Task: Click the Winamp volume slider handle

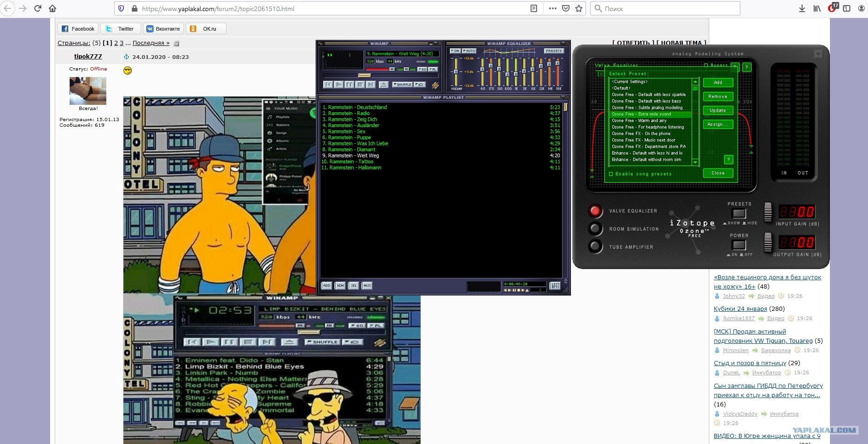Action: pyautogui.click(x=392, y=69)
